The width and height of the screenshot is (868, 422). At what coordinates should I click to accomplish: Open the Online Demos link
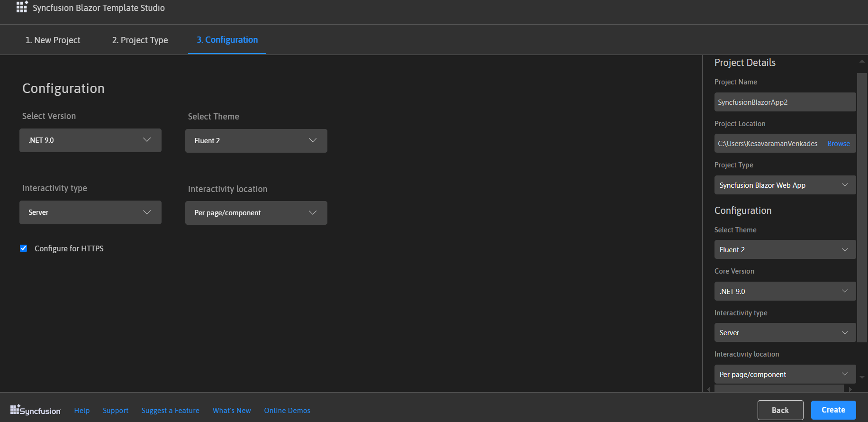point(287,411)
